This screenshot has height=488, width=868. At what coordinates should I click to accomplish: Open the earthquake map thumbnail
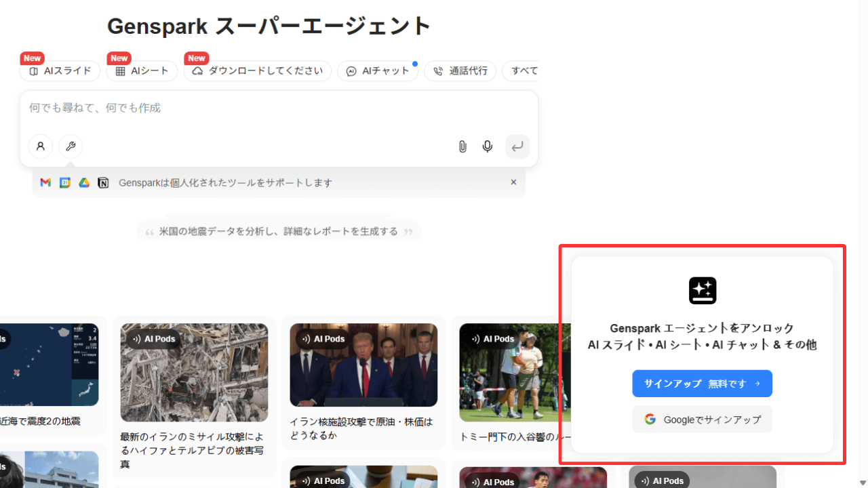coord(49,365)
